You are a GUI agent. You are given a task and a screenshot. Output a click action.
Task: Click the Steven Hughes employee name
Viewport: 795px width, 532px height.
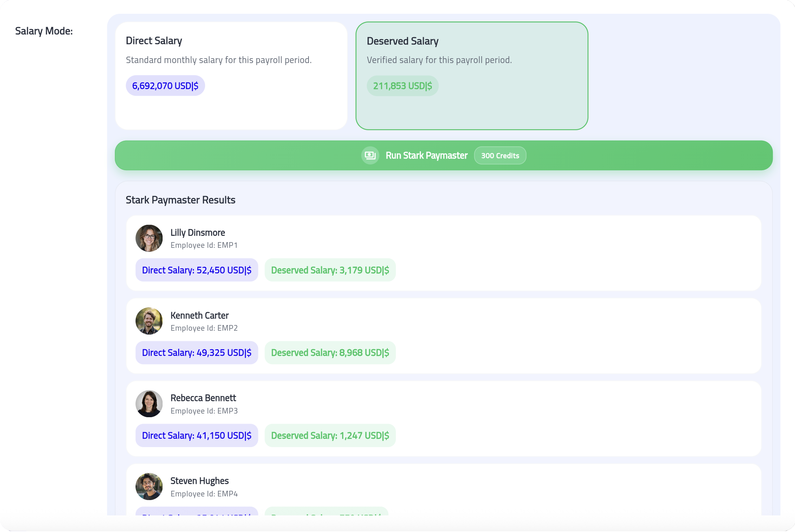[199, 481]
